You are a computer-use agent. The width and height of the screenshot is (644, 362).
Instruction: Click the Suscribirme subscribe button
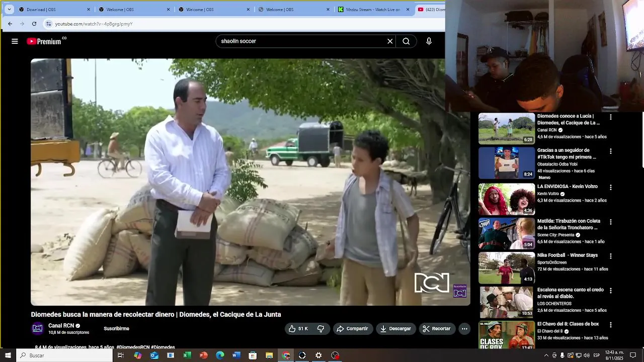click(x=116, y=329)
